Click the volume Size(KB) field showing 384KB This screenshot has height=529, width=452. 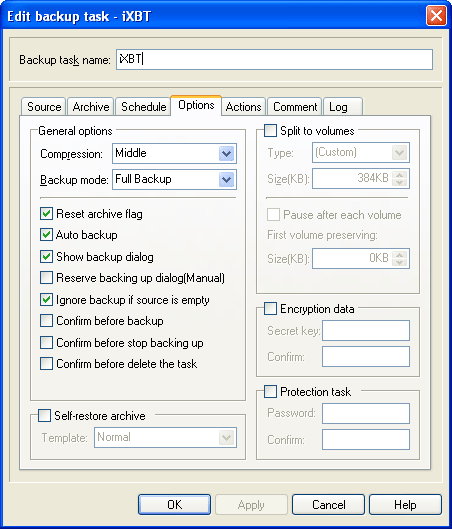point(352,178)
